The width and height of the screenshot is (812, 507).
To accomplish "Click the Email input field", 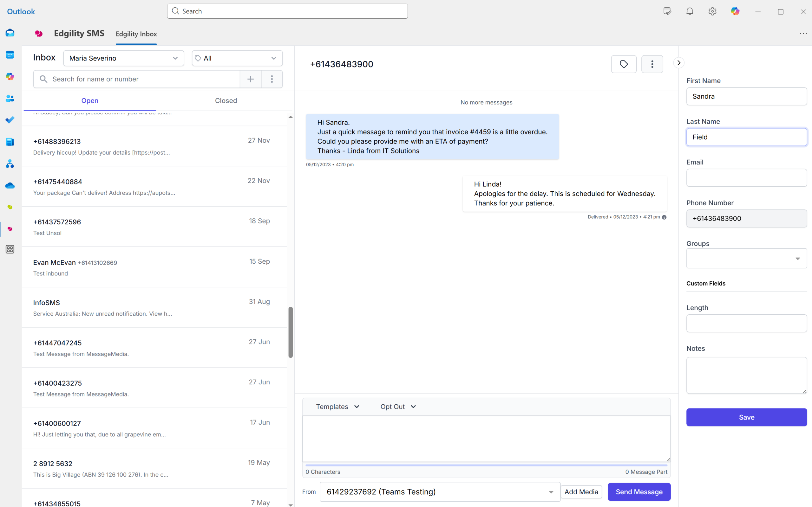I will coord(746,178).
